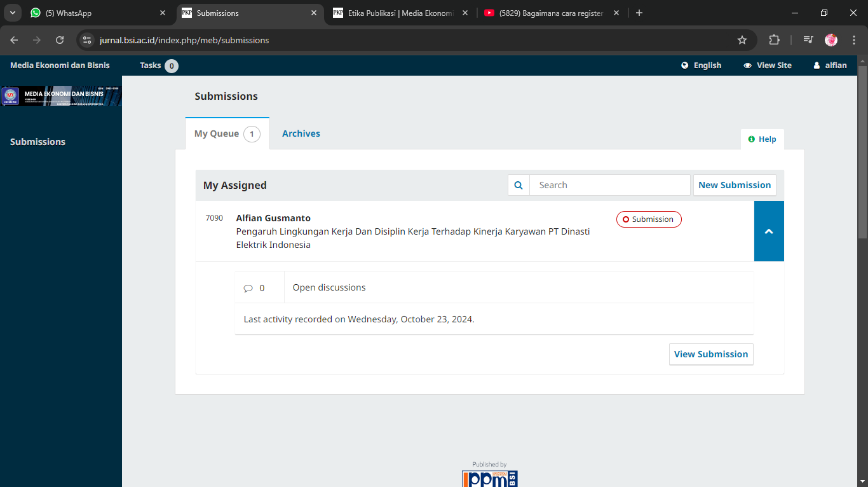The height and width of the screenshot is (487, 868).
Task: Select the Submissions browser tab
Action: pos(249,13)
